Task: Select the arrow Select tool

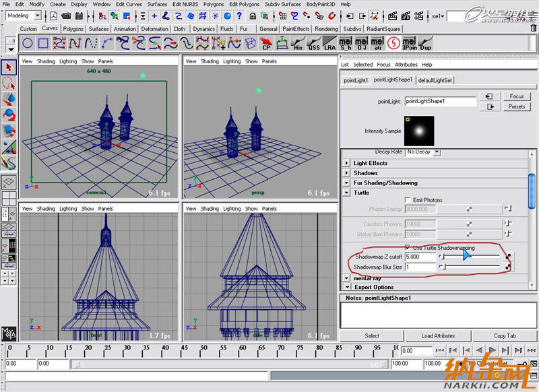Action: coord(9,67)
